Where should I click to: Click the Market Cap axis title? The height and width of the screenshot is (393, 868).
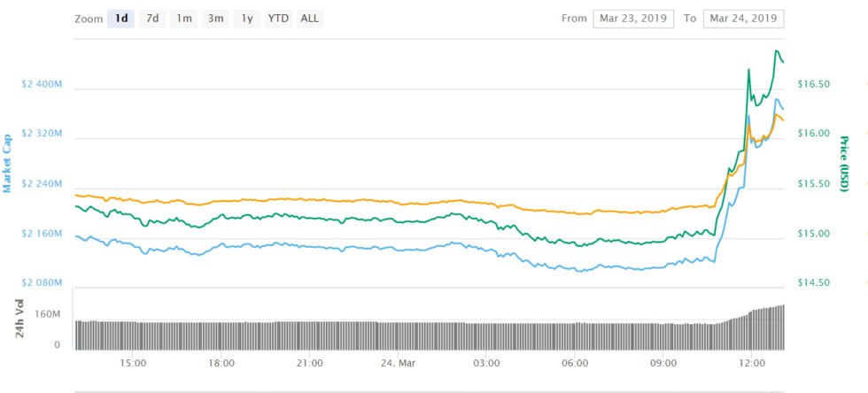tap(7, 163)
